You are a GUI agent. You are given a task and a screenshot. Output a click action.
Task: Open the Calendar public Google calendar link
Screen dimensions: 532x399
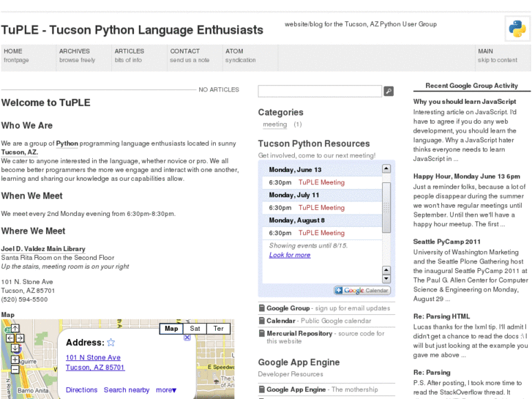point(281,321)
